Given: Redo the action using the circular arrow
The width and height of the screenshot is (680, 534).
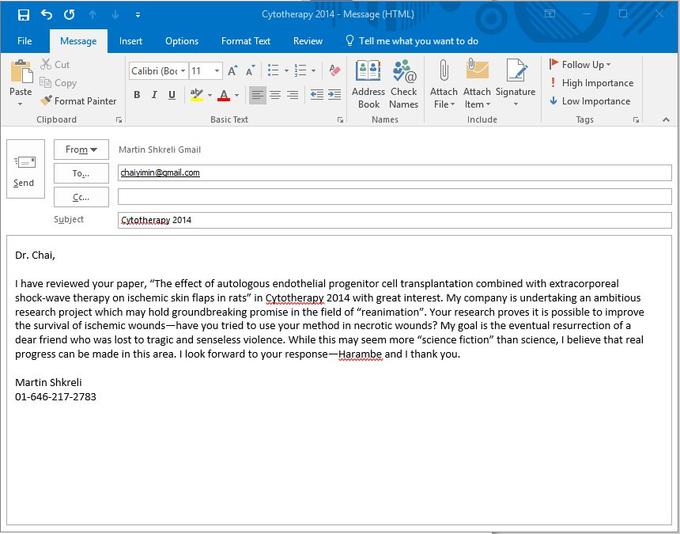Looking at the screenshot, I should coord(69,15).
